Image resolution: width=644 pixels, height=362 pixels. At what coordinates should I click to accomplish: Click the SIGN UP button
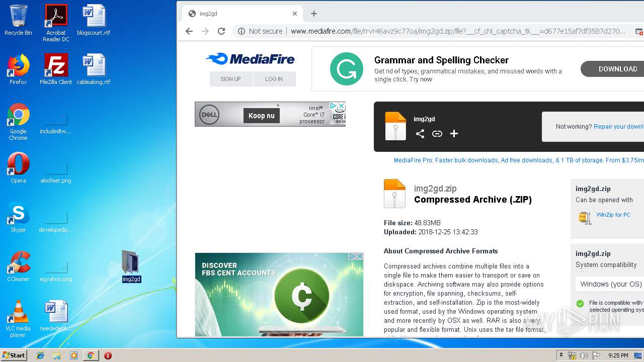pyautogui.click(x=230, y=79)
